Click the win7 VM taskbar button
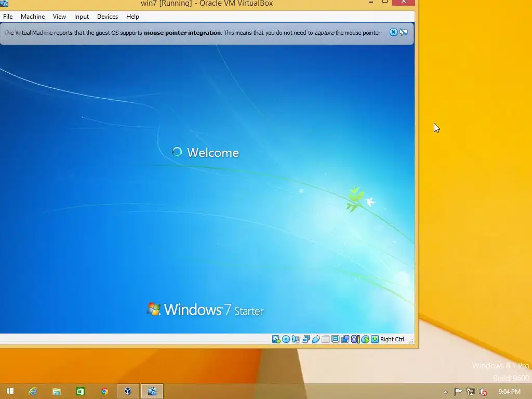 (x=152, y=391)
